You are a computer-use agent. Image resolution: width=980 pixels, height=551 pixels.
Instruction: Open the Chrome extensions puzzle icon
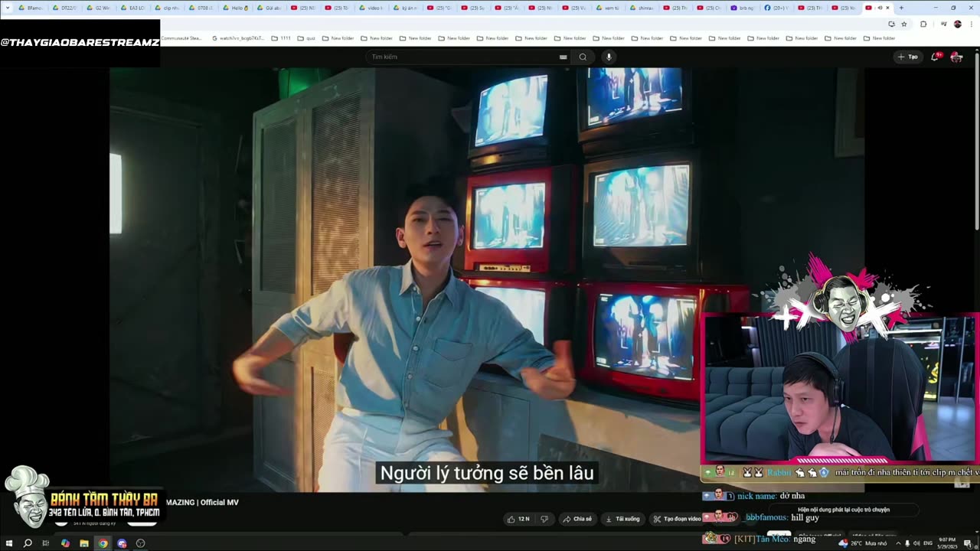[923, 24]
